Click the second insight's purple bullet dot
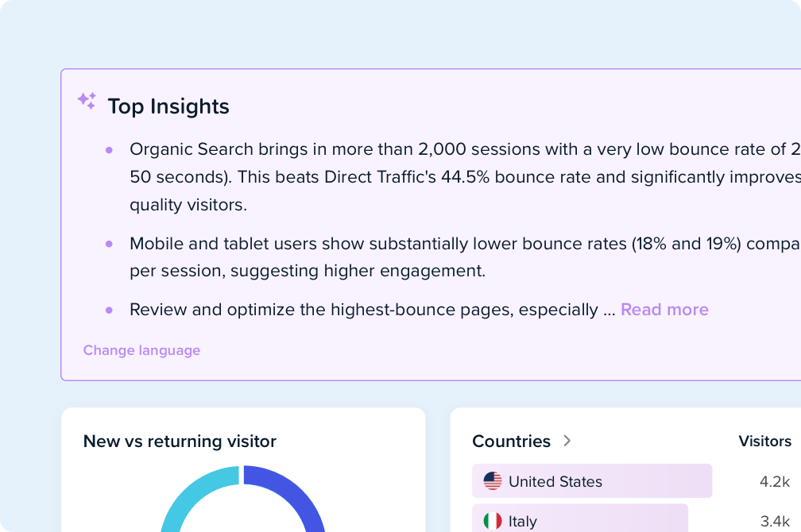801x532 pixels. pos(109,244)
